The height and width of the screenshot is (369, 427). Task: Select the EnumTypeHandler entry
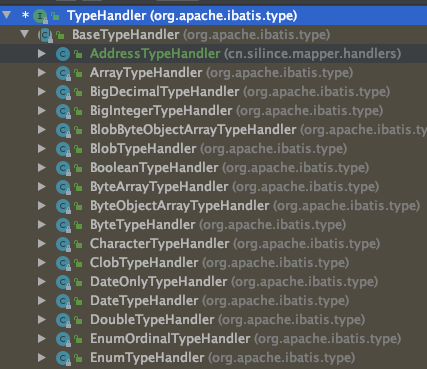pyautogui.click(x=213, y=358)
